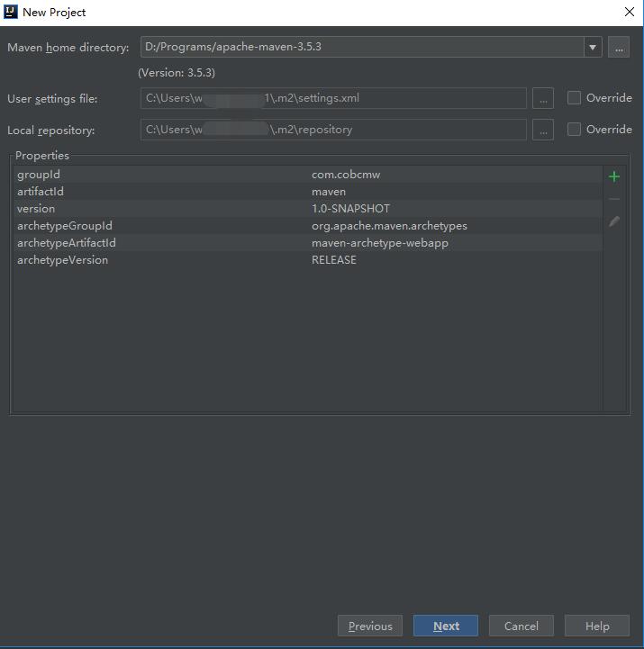The height and width of the screenshot is (649, 644).
Task: Browse for local repository folder
Action: pos(542,130)
